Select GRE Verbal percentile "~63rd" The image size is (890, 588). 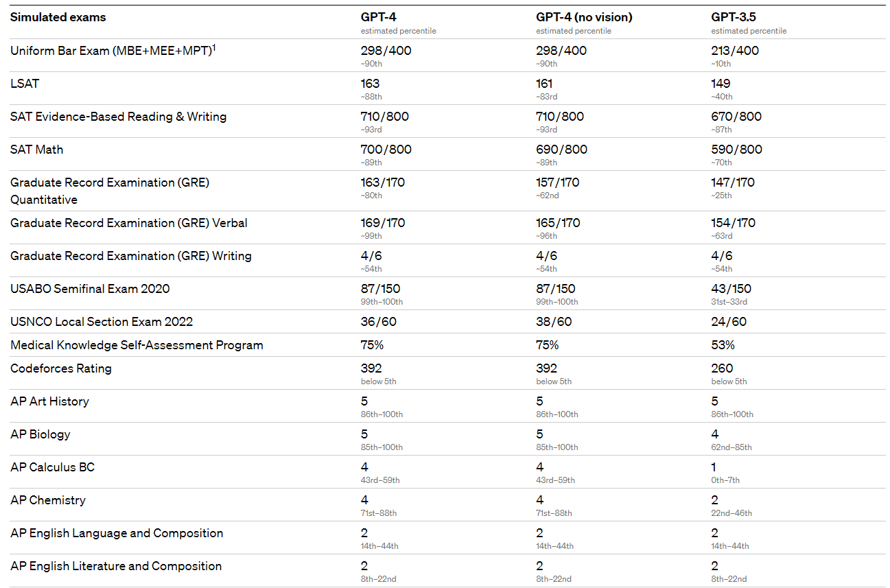click(x=722, y=236)
